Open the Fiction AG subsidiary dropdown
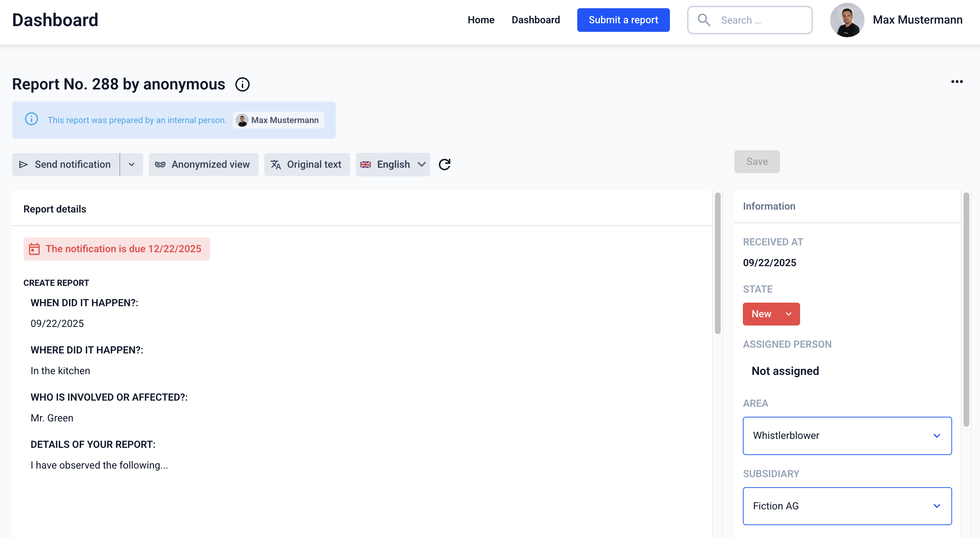This screenshot has height=538, width=980. [847, 506]
